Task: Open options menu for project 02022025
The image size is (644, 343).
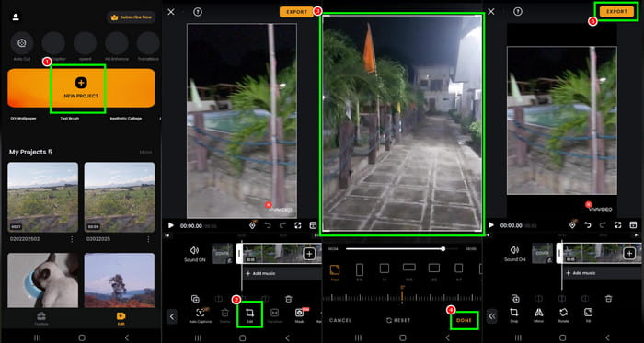Action: coord(148,239)
